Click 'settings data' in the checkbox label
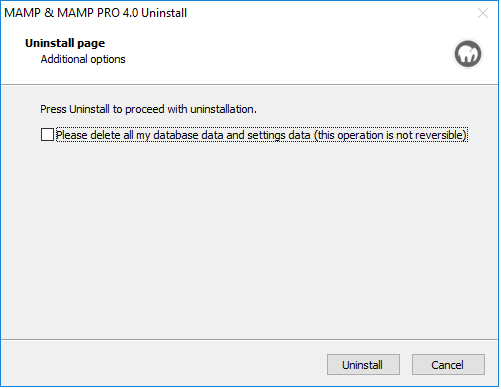Screen dimensions: 501x389 pyautogui.click(x=279, y=135)
